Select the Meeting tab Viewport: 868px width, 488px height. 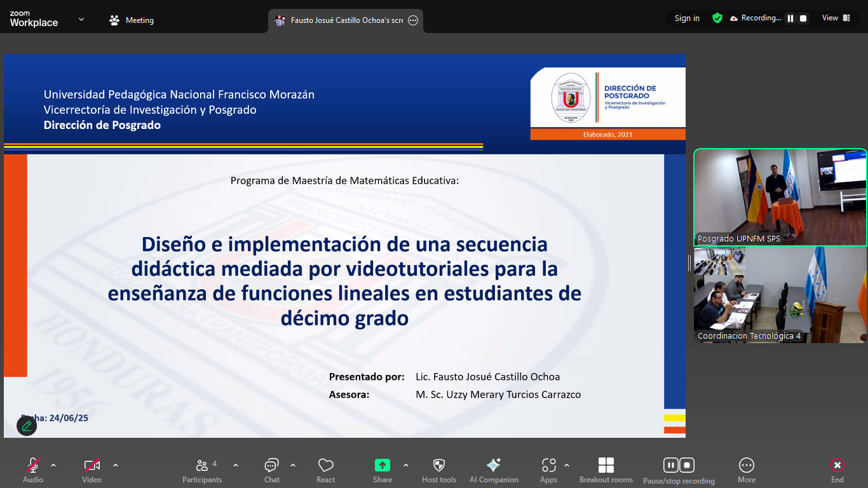pos(132,20)
